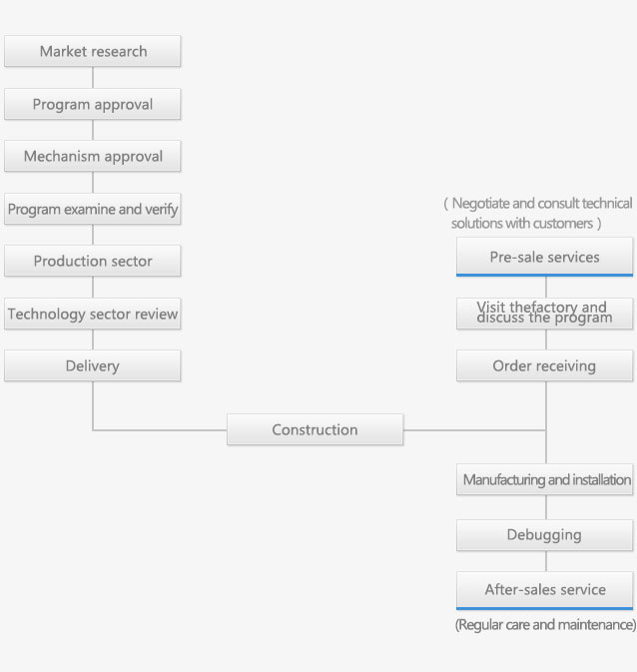Click the blue underline beneath After-sales service
This screenshot has height=672, width=637.
[545, 608]
